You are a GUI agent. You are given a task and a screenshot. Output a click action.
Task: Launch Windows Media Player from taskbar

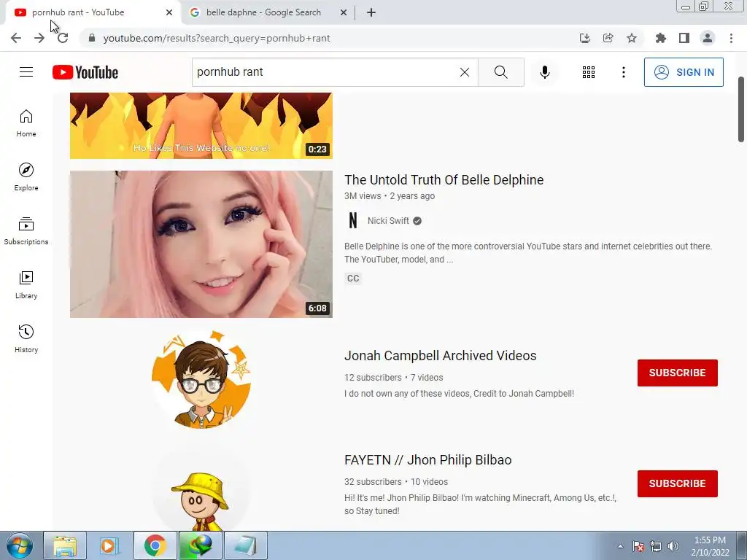click(109, 545)
